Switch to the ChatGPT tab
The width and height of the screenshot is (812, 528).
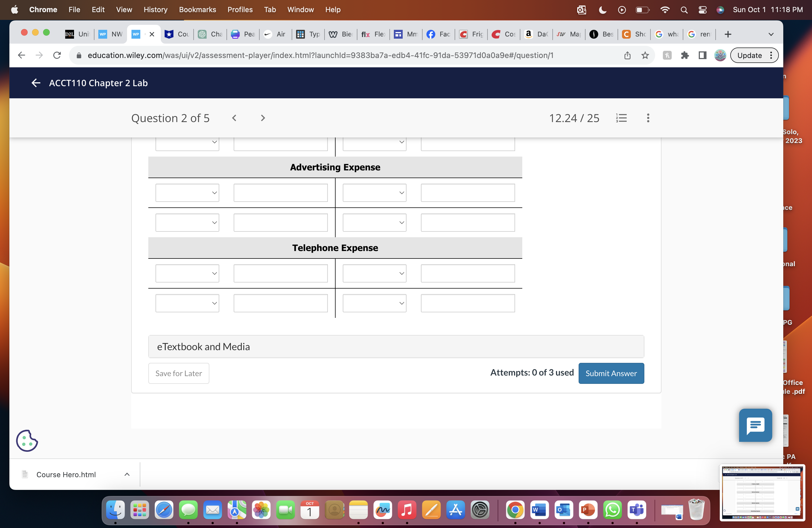pos(210,34)
